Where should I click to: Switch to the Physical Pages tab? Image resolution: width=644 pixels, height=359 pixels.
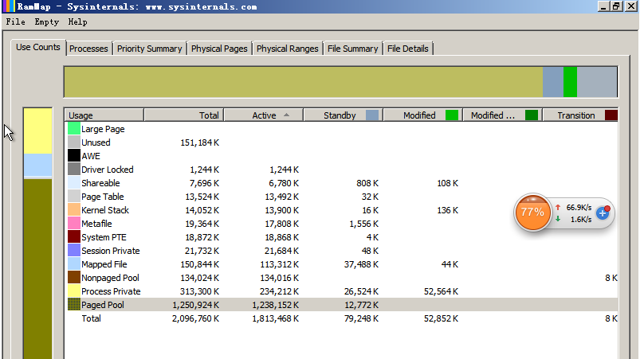pos(219,49)
